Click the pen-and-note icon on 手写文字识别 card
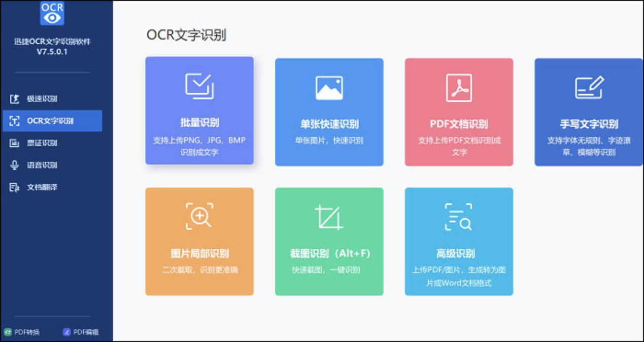This screenshot has width=644, height=342. 589,87
